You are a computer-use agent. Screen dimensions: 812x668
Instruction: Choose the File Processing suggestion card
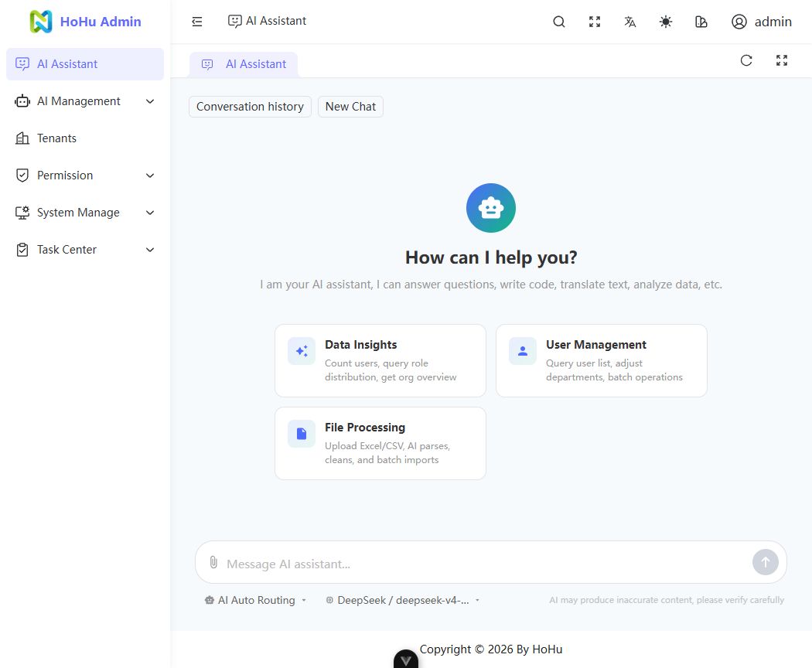tap(380, 443)
